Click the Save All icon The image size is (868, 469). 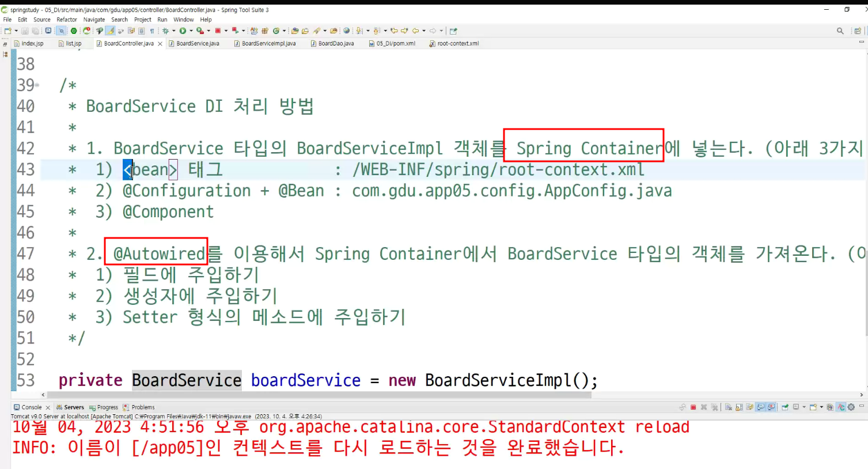point(36,31)
